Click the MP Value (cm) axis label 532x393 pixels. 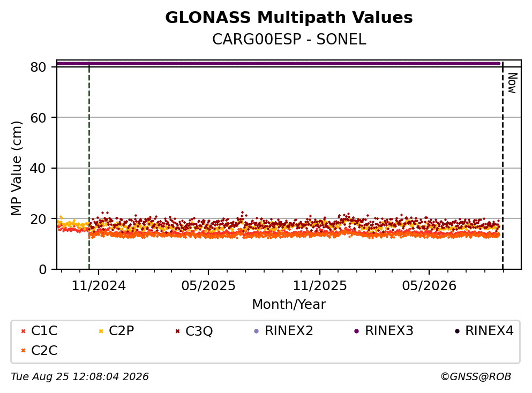16,169
